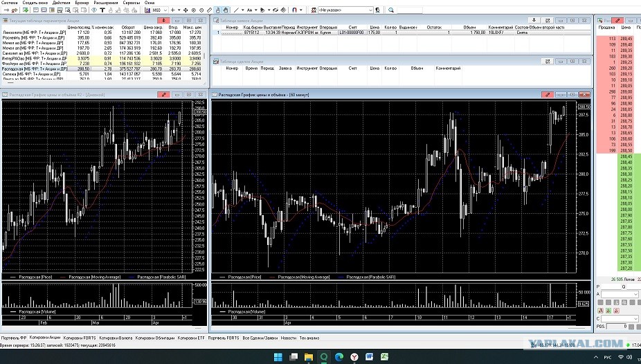Toggle the second hand tool beside the highlighted one
This screenshot has width=641, height=364.
[x=226, y=10]
